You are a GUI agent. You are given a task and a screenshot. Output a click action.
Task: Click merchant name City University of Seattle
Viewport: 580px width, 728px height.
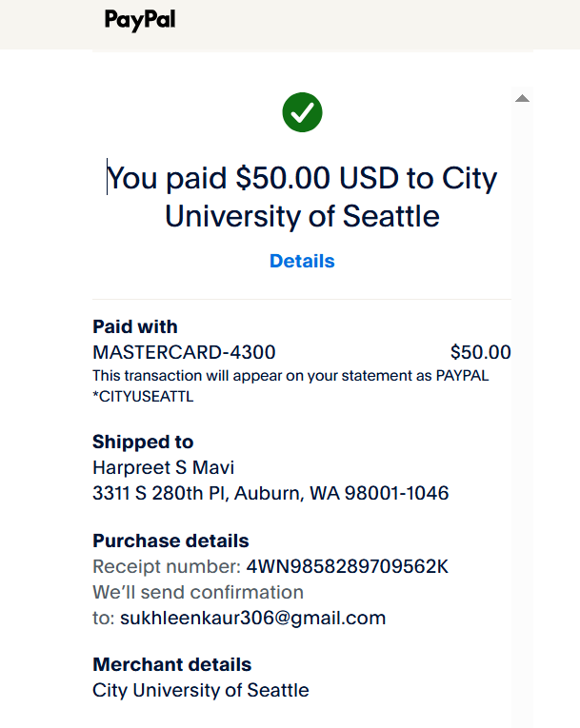pos(201,690)
